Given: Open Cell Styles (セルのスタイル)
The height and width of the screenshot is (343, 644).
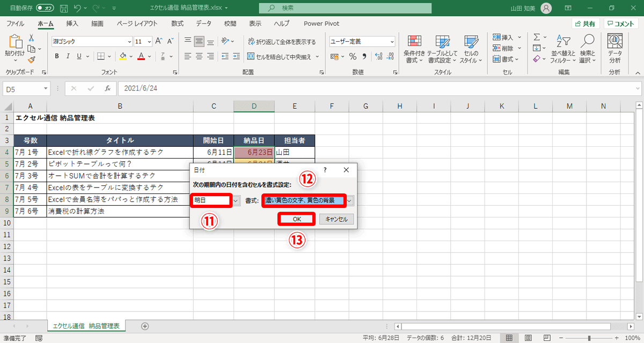Looking at the screenshot, I should click(471, 49).
